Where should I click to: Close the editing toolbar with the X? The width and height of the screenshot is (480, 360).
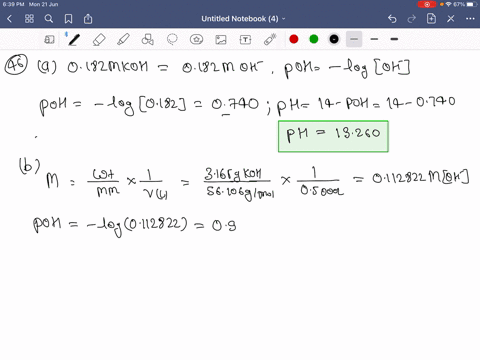[x=451, y=19]
